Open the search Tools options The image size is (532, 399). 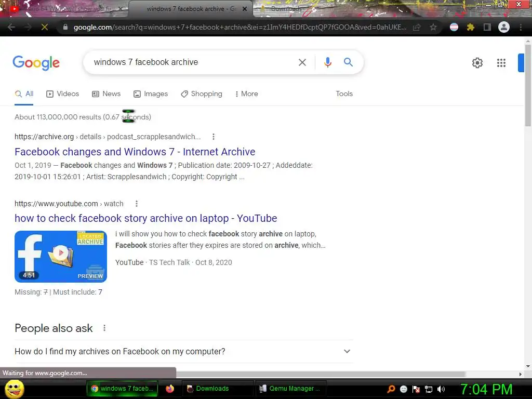pos(344,94)
